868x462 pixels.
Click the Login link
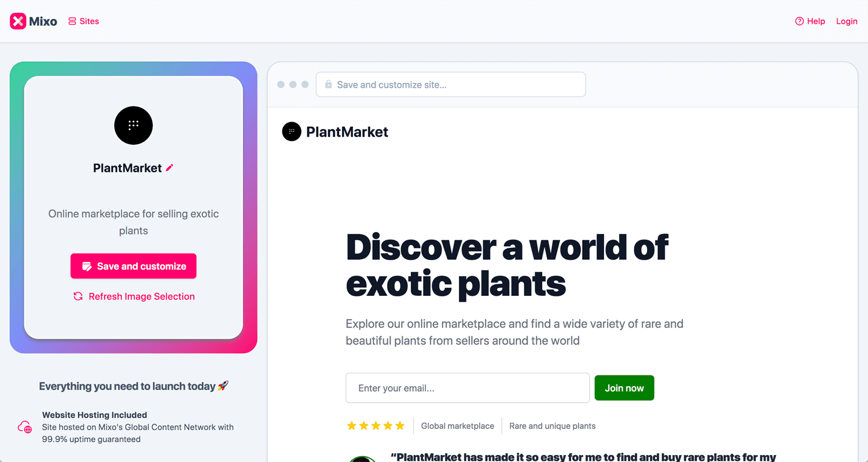click(x=847, y=21)
